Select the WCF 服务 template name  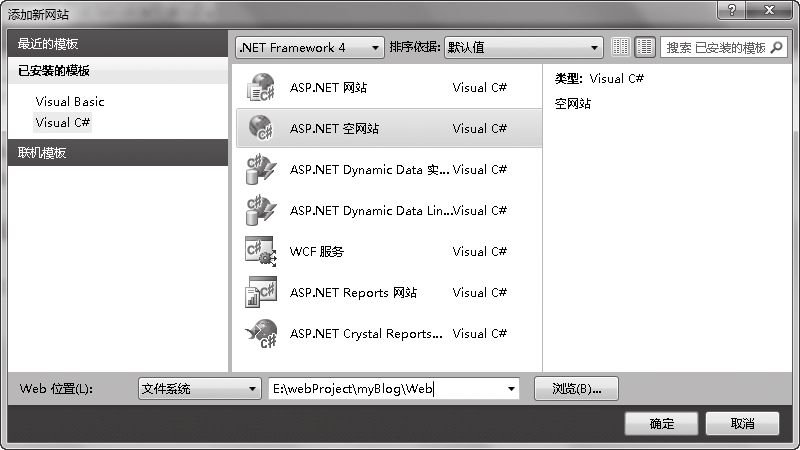tap(317, 252)
